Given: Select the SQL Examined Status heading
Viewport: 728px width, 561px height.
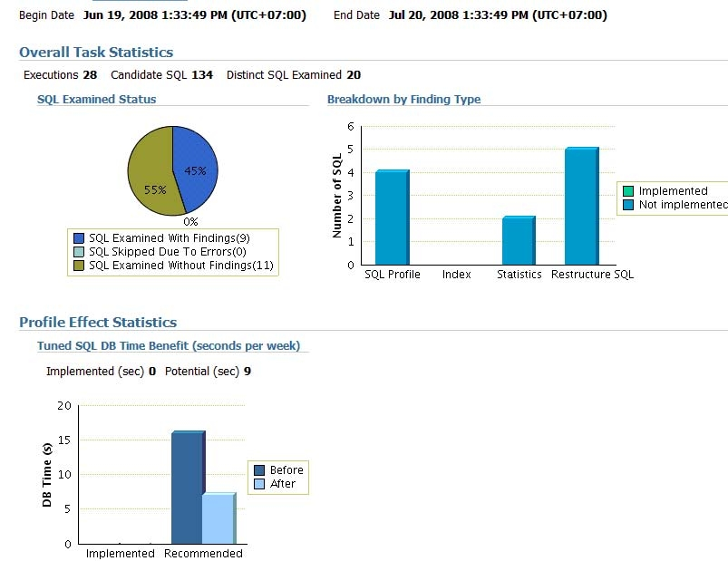Looking at the screenshot, I should 97,100.
